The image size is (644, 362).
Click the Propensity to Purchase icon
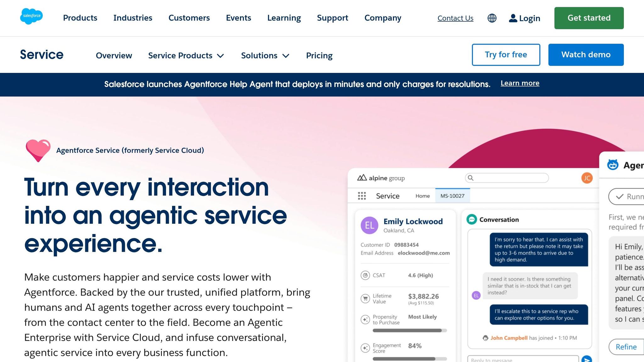(365, 320)
